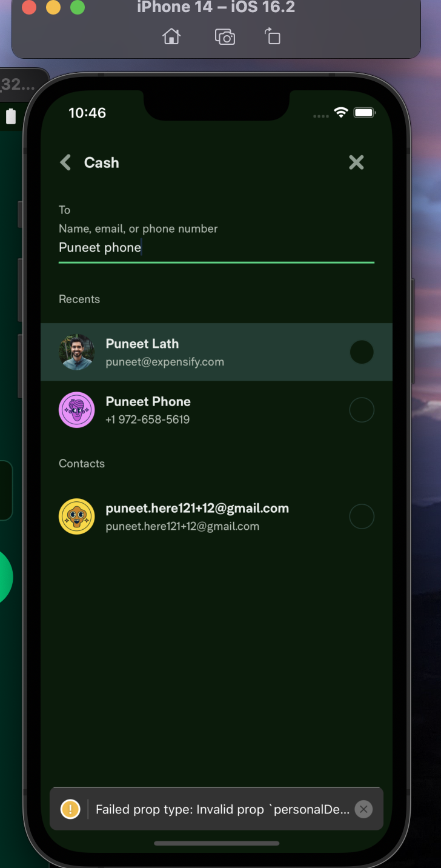The image size is (441, 868).
Task: Take a simulator screenshot with camera icon
Action: point(225,36)
